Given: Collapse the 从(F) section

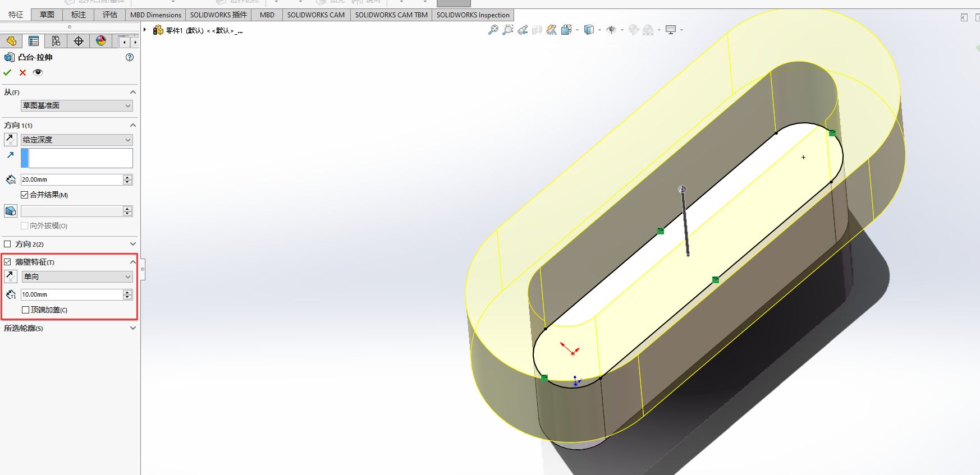Looking at the screenshot, I should click(x=133, y=92).
